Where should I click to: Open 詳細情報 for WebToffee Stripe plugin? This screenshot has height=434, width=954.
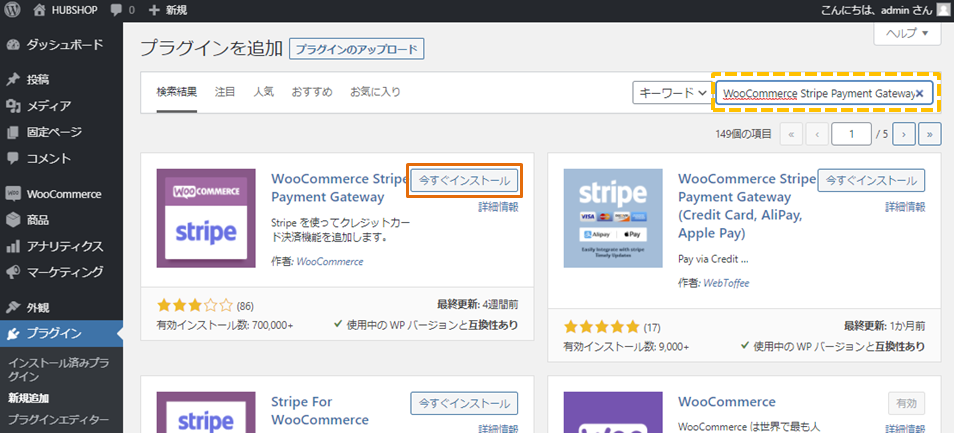[x=905, y=207]
